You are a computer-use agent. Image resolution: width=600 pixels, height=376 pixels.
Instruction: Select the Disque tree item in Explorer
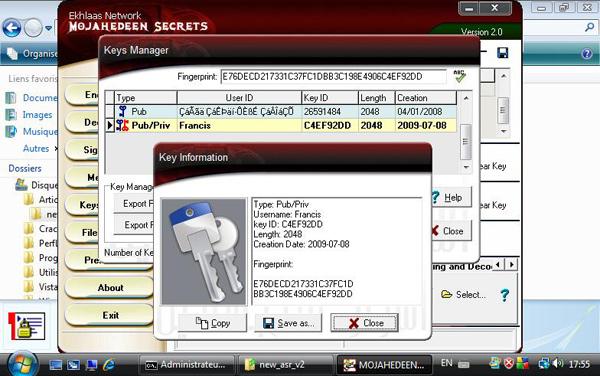pos(37,185)
